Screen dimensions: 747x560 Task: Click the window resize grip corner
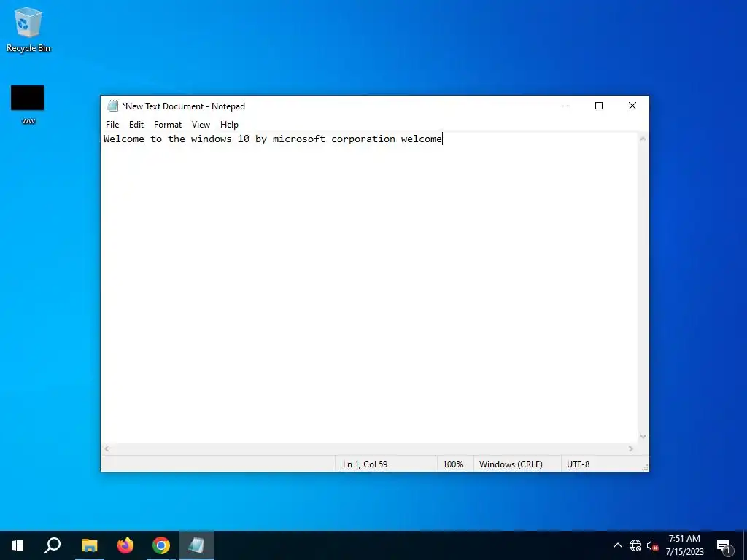click(x=645, y=467)
